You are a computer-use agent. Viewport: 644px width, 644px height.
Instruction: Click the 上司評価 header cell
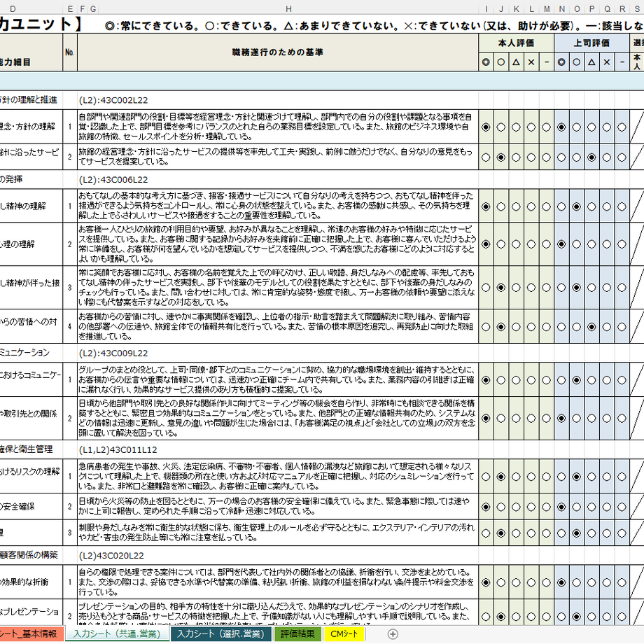tap(591, 43)
